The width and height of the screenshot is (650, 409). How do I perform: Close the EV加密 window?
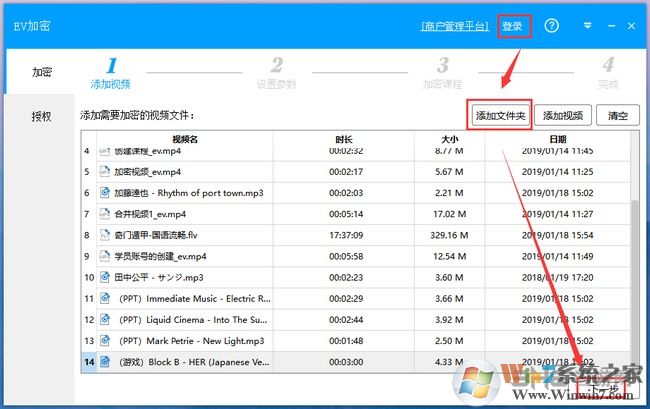click(631, 26)
